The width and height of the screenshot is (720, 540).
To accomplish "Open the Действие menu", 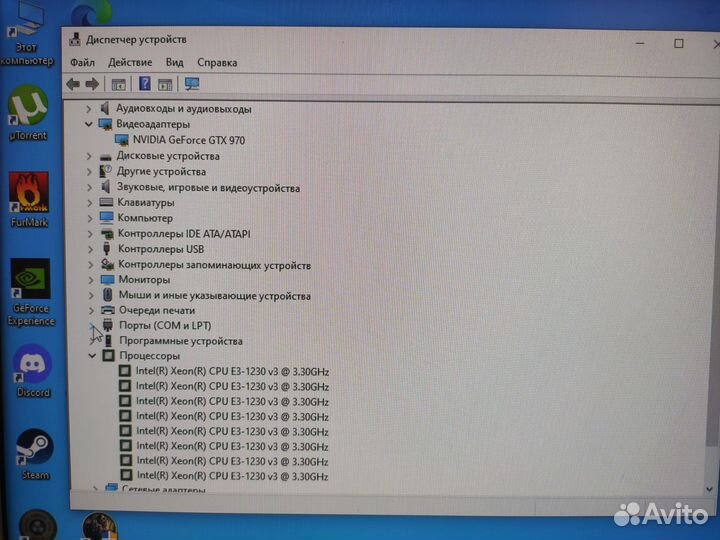I will [130, 62].
